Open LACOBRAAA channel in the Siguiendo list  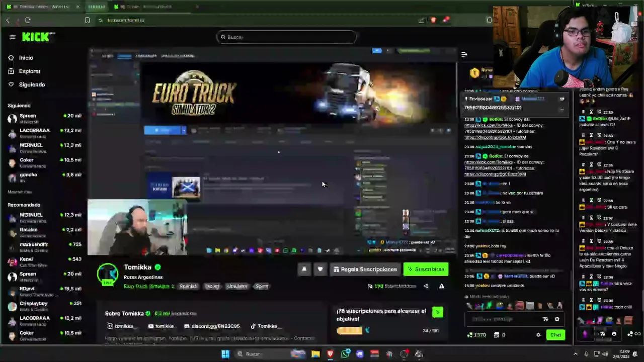point(45,133)
